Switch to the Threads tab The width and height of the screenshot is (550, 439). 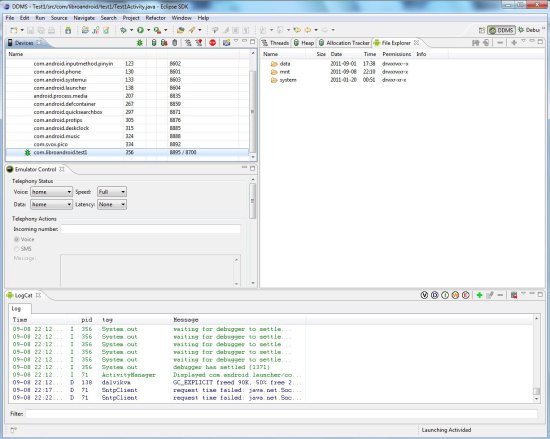click(x=275, y=43)
